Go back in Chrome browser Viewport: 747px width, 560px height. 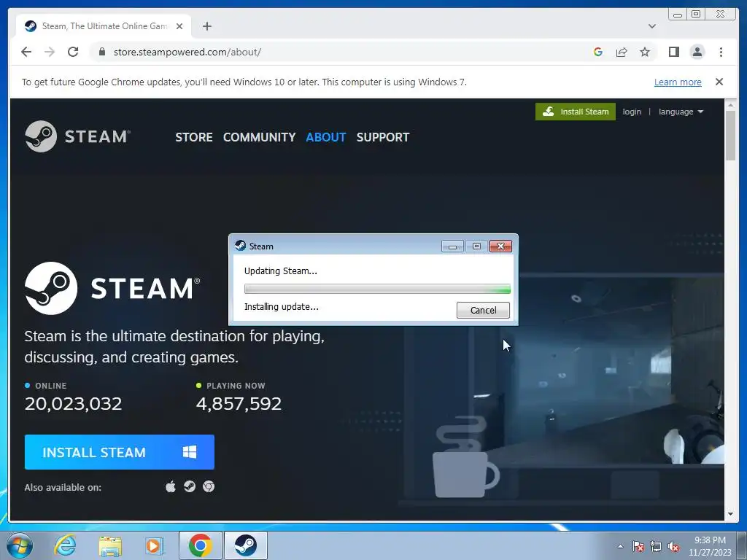coord(26,52)
